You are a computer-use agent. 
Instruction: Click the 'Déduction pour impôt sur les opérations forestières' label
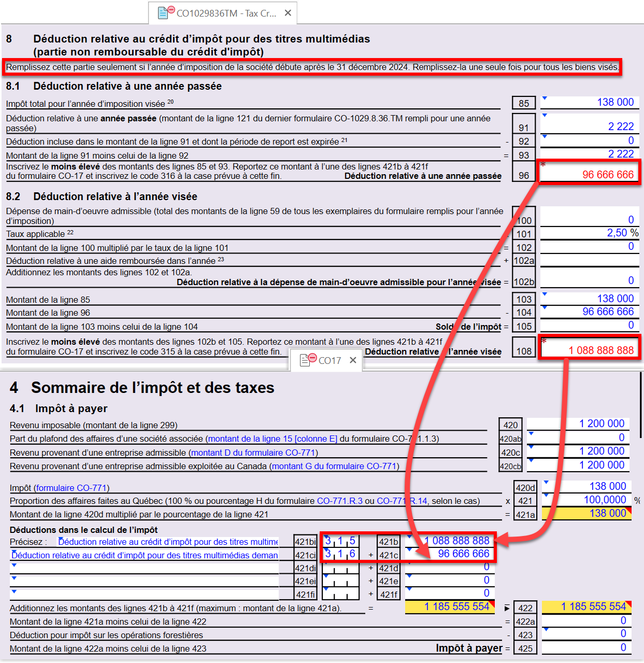[x=106, y=635]
